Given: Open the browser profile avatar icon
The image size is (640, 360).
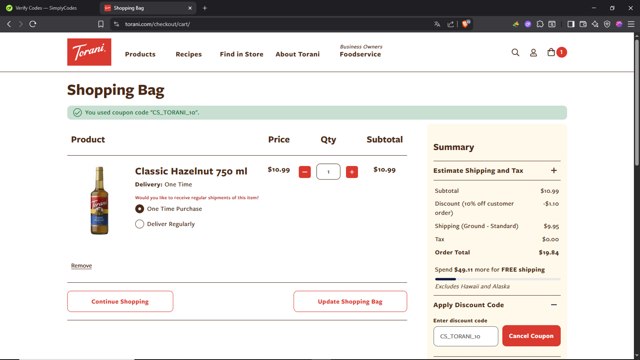Looking at the screenshot, I should click(619, 24).
